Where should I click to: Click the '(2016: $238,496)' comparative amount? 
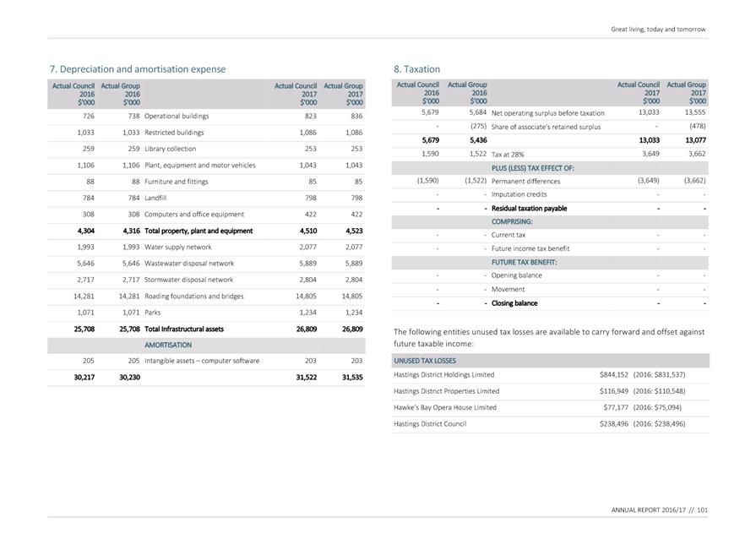tap(659, 424)
